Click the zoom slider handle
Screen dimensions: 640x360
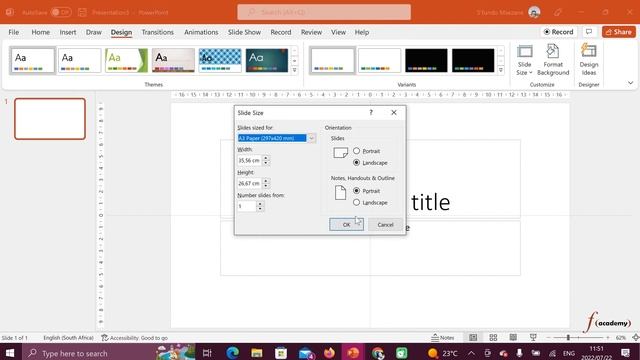568,338
